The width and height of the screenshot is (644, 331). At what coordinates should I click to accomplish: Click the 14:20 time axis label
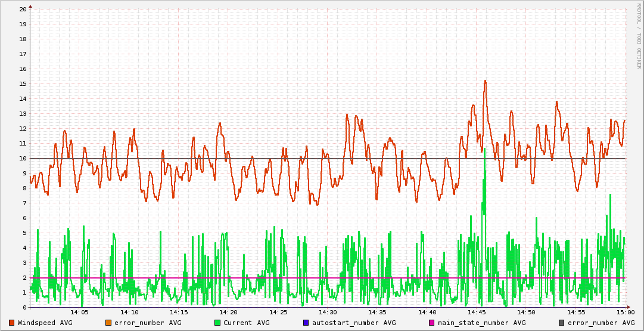coord(228,313)
